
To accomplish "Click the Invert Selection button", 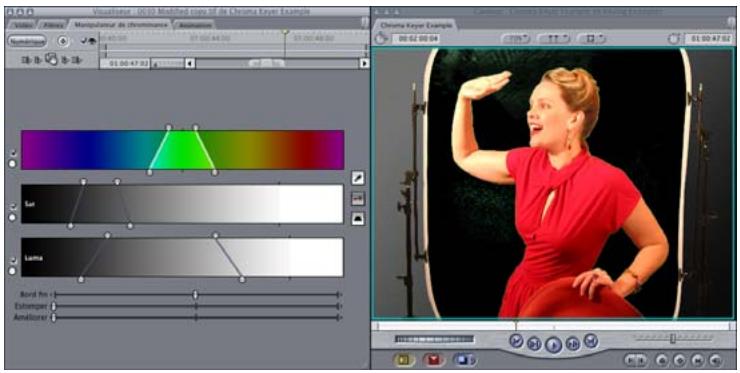I will click(358, 219).
